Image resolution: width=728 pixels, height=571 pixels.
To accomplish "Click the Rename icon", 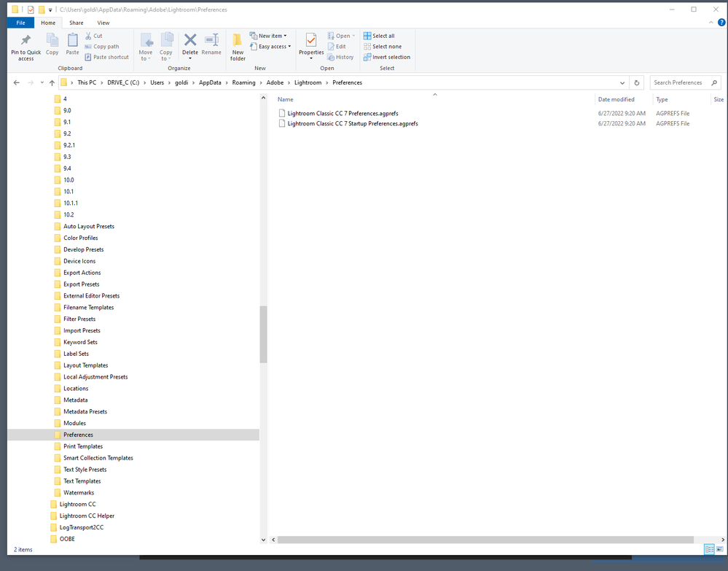I will coord(212,40).
